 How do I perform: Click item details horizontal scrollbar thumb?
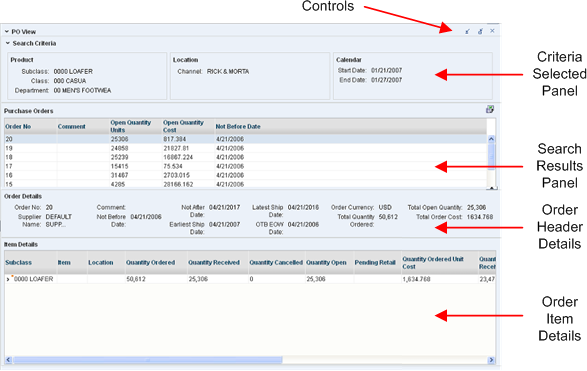[x=147, y=360]
